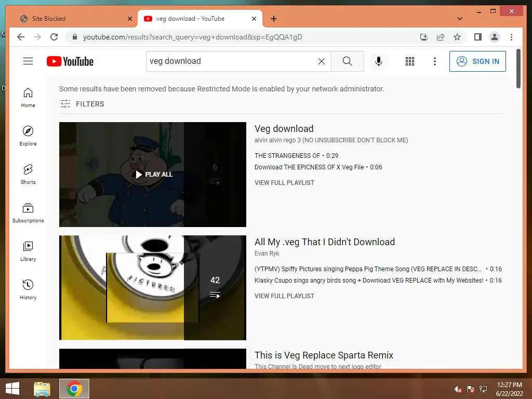The image size is (532, 399).
Task: Open Spiffy Pictures singing Peppa Pig video
Action: pos(378,269)
